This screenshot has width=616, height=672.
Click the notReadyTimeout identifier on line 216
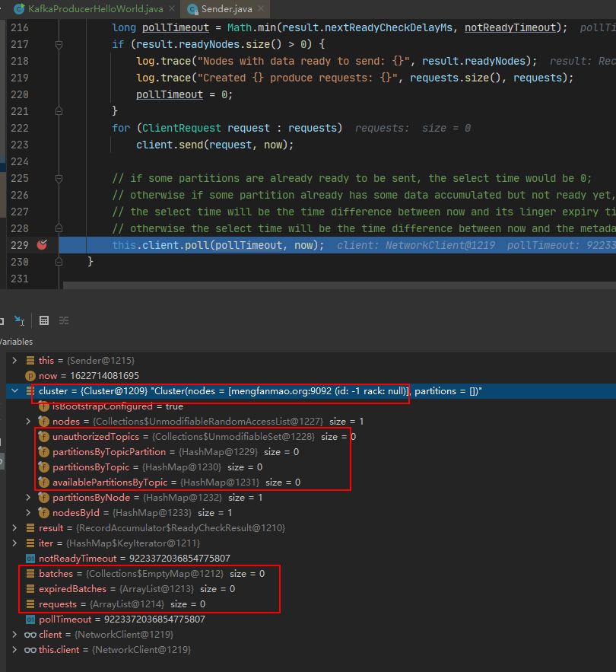pos(510,27)
